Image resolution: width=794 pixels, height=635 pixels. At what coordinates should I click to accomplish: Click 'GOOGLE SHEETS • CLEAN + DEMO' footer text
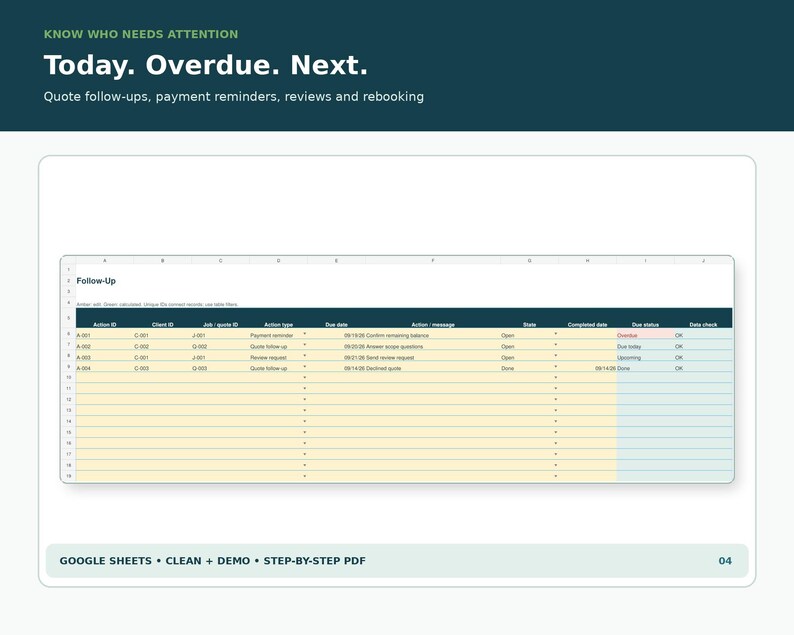(213, 561)
